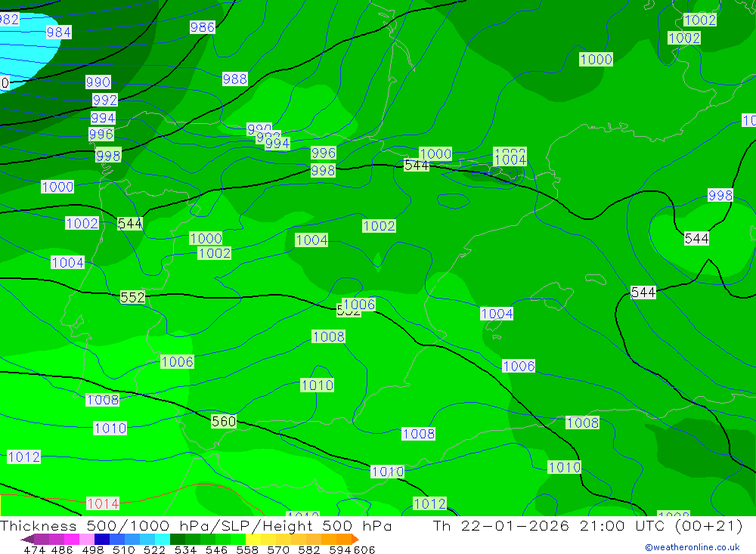Select the legend value 594
756x554 pixels.
pyautogui.click(x=340, y=549)
